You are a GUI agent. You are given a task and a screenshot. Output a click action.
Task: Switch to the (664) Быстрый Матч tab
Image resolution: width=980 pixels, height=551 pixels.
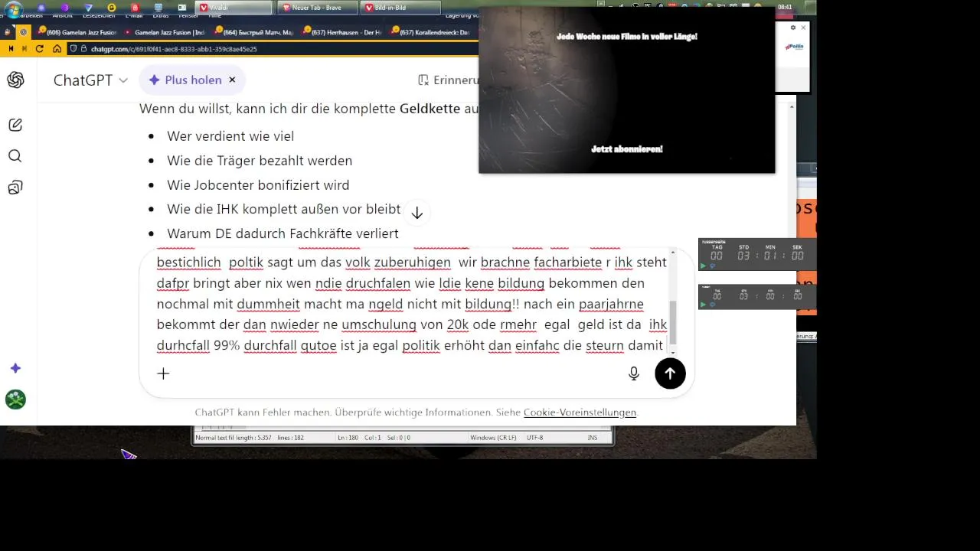pyautogui.click(x=253, y=32)
